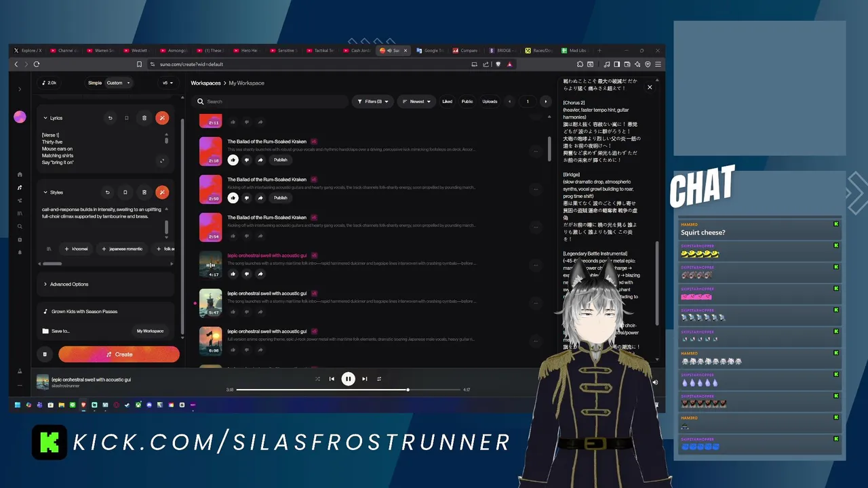
Task: Open the Newest sort dropdown
Action: [x=416, y=102]
